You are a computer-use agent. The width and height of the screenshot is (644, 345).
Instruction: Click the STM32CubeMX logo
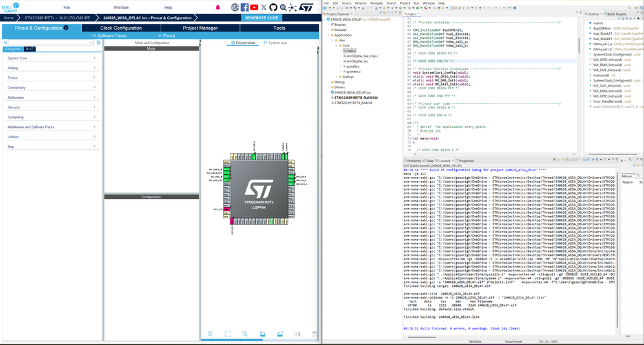tap(10, 7)
